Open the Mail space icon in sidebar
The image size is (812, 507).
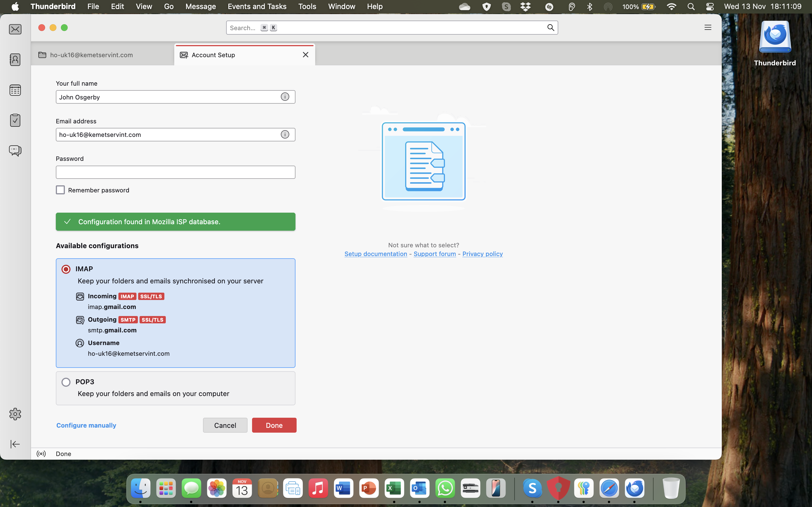(15, 30)
